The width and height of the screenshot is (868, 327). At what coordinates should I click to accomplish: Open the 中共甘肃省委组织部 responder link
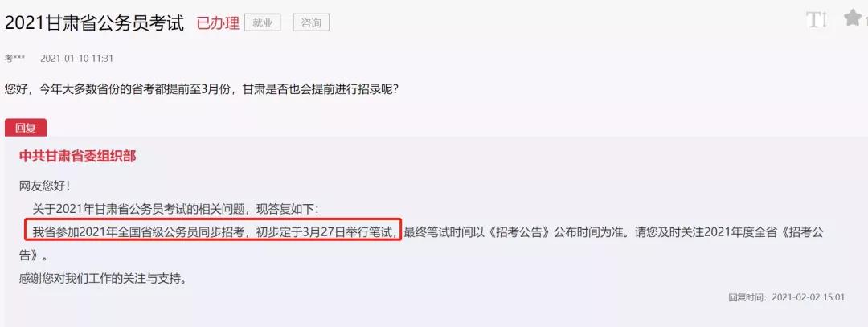[x=77, y=157]
